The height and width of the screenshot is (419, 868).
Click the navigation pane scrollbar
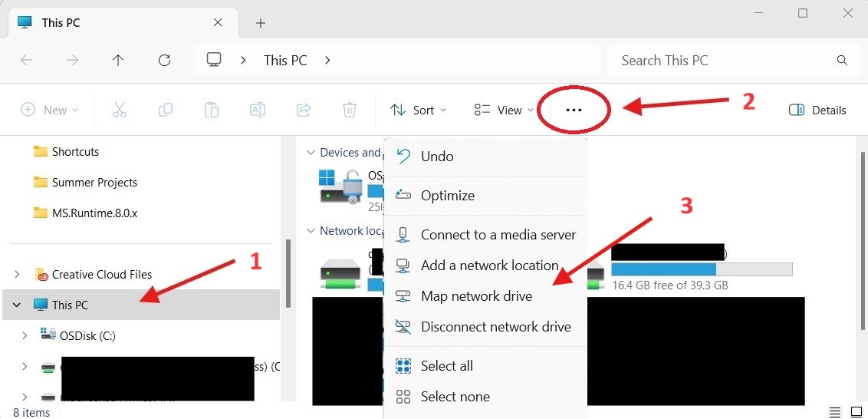tap(288, 273)
